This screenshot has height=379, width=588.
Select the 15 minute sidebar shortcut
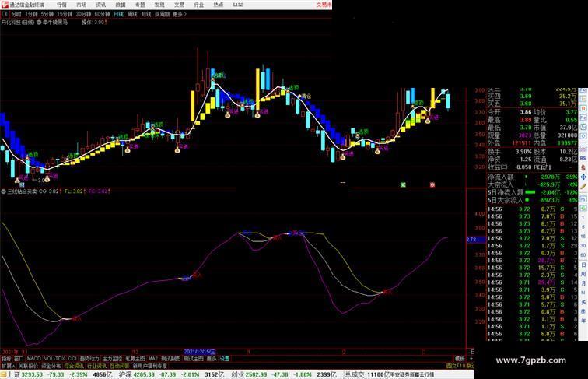pyautogui.click(x=583, y=236)
